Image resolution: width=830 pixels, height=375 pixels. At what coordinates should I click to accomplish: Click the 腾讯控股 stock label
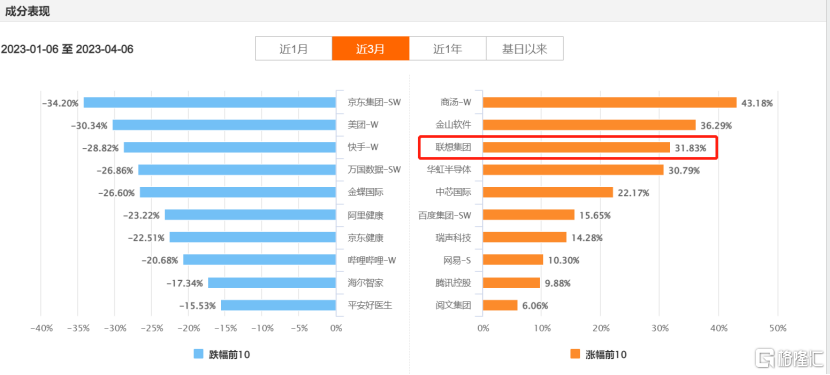click(x=453, y=283)
